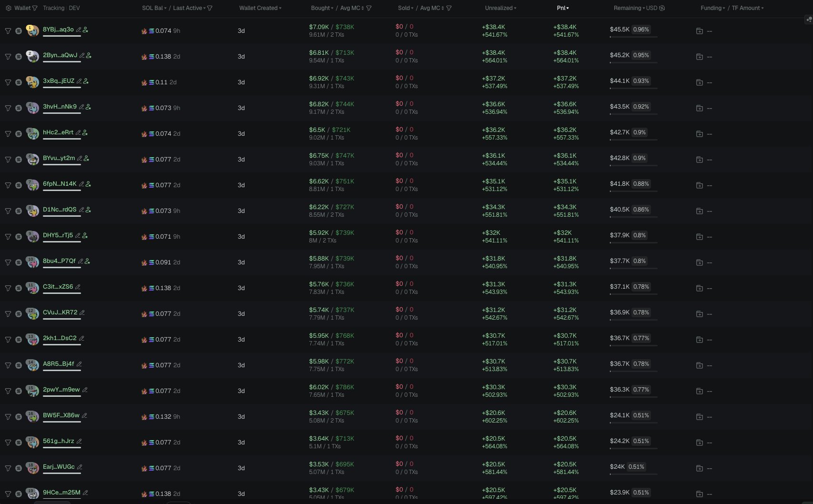This screenshot has height=504, width=813.
Task: Click rename pencil icon for wallet 2Byn...aQwJ
Action: (x=82, y=55)
